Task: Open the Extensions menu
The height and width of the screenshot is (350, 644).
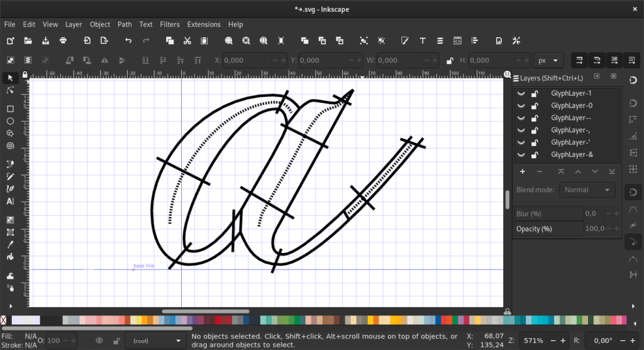Action: 204,25
